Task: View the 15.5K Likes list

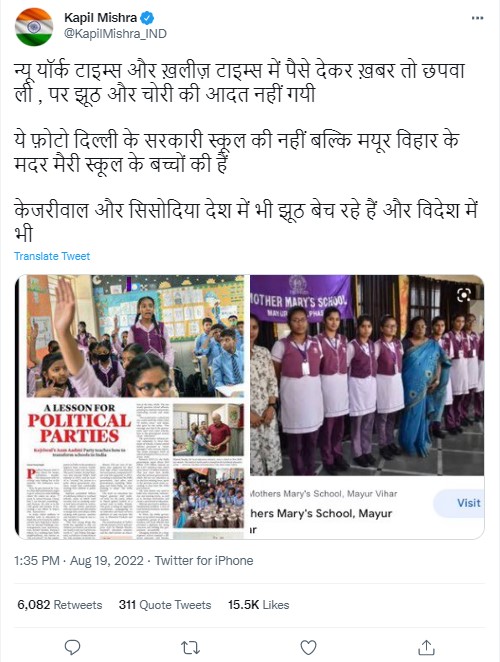Action: (258, 605)
